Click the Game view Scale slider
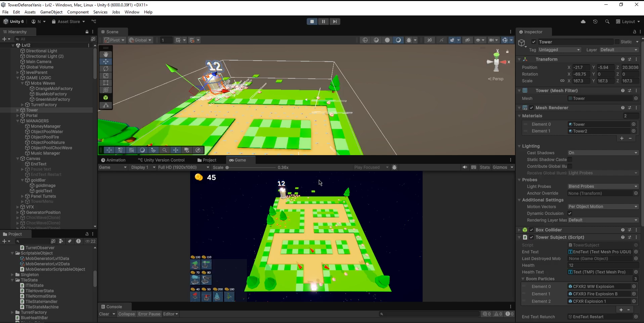 pyautogui.click(x=251, y=167)
